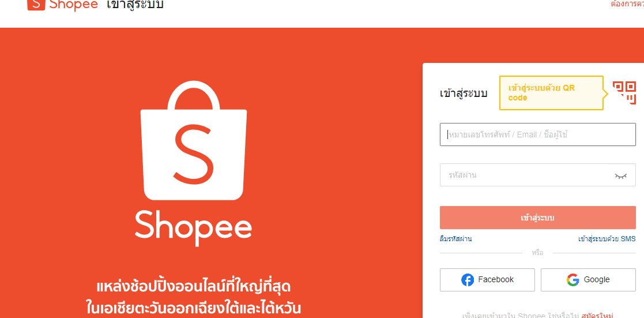Image resolution: width=644 pixels, height=318 pixels.
Task: Click the Shopee wordmark in top header
Action: (x=74, y=5)
